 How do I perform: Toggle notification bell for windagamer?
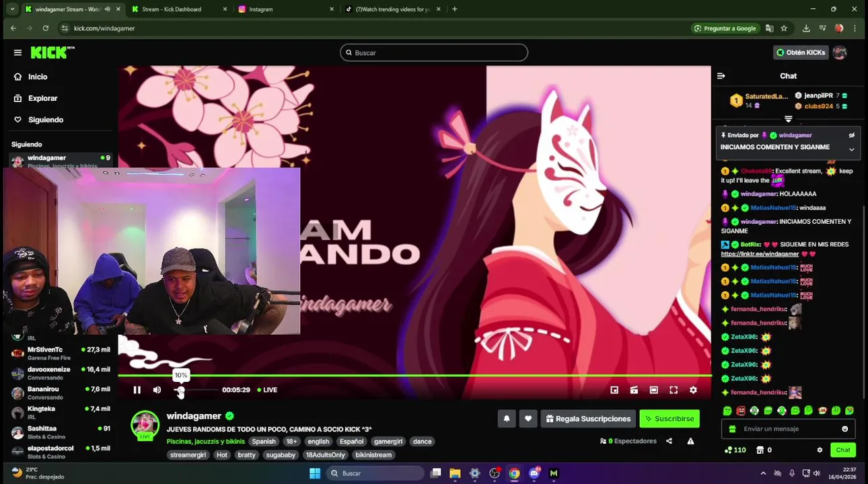click(x=507, y=419)
